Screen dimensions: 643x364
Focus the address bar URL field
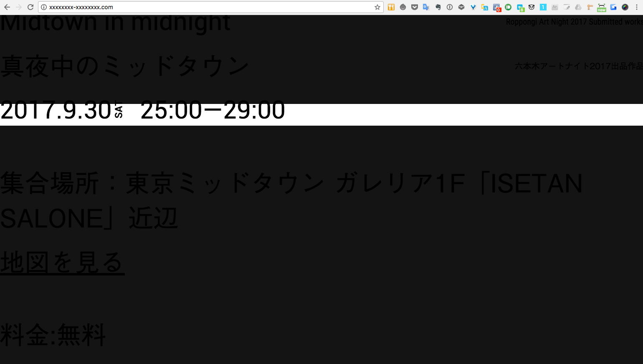(209, 7)
